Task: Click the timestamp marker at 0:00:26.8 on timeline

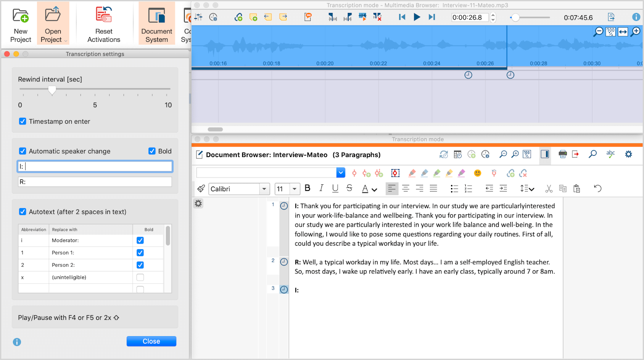Action: pos(510,75)
